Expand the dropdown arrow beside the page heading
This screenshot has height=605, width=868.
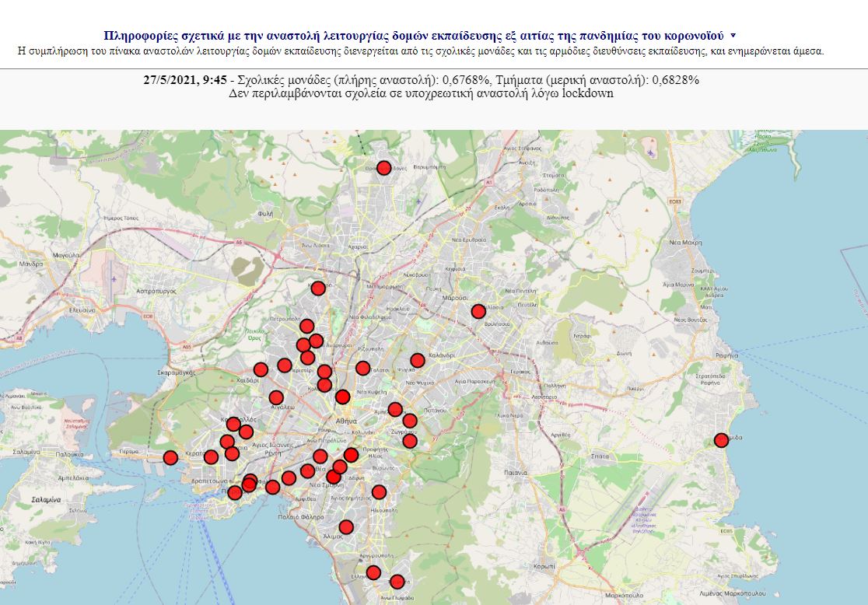tap(733, 36)
